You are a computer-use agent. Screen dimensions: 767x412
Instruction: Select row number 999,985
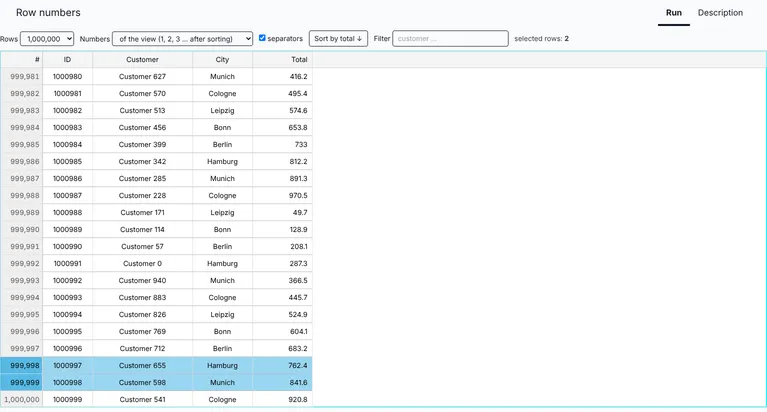tap(22, 145)
